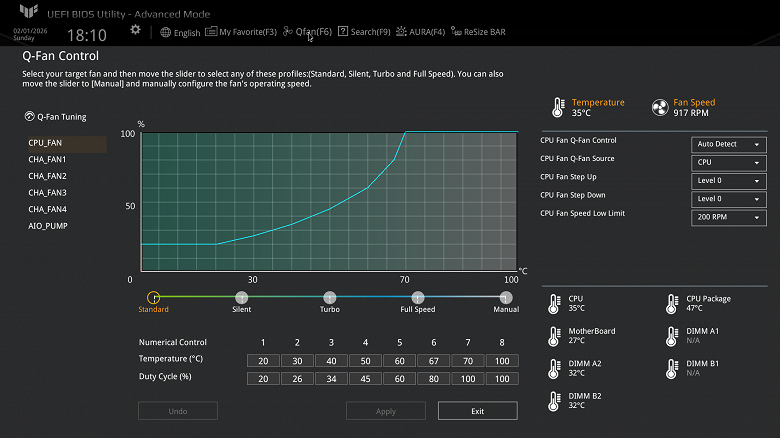Screen dimensions: 780x438
Task: Open CPU Fan Q-Fan Source dropdown
Action: [x=728, y=162]
